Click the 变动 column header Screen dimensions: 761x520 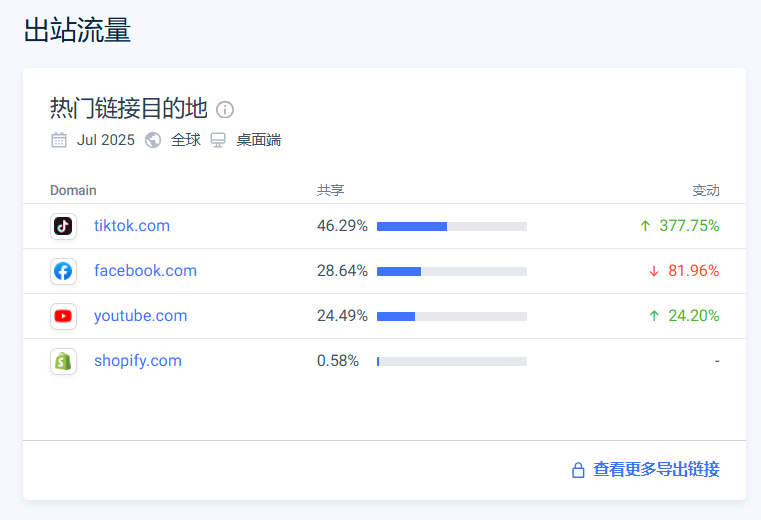705,190
